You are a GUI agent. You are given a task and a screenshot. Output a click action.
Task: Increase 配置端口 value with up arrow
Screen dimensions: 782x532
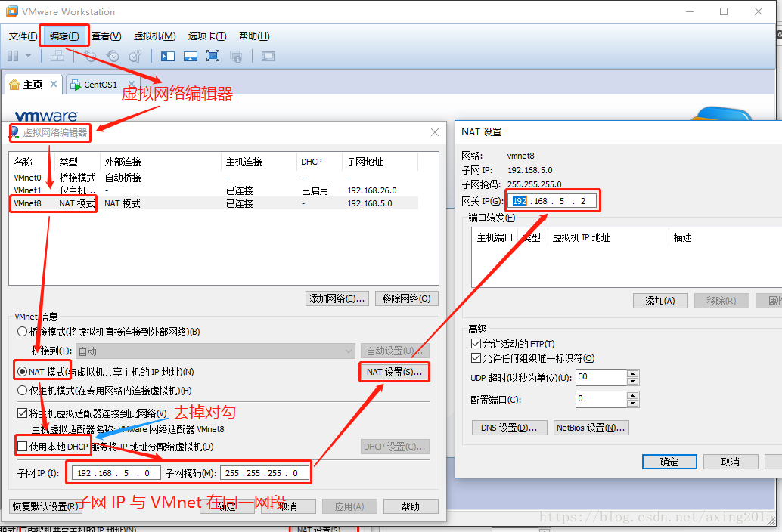pos(633,395)
